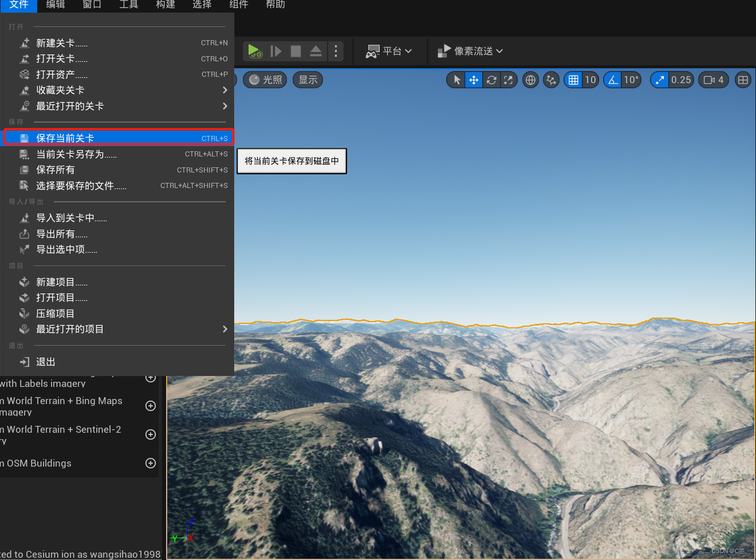
Task: Activate the select objects cursor tool
Action: (x=456, y=80)
